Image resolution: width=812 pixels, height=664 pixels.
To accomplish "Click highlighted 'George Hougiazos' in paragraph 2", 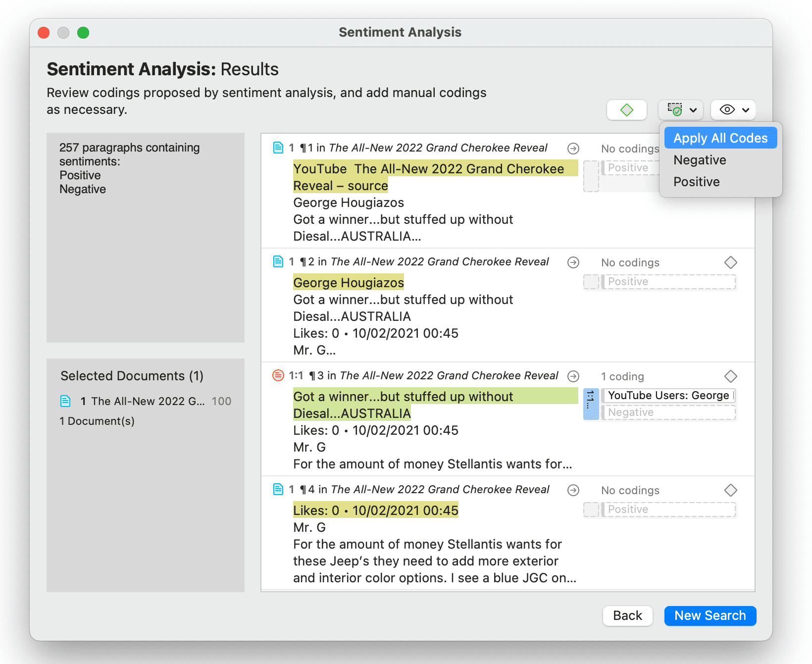I will (349, 283).
